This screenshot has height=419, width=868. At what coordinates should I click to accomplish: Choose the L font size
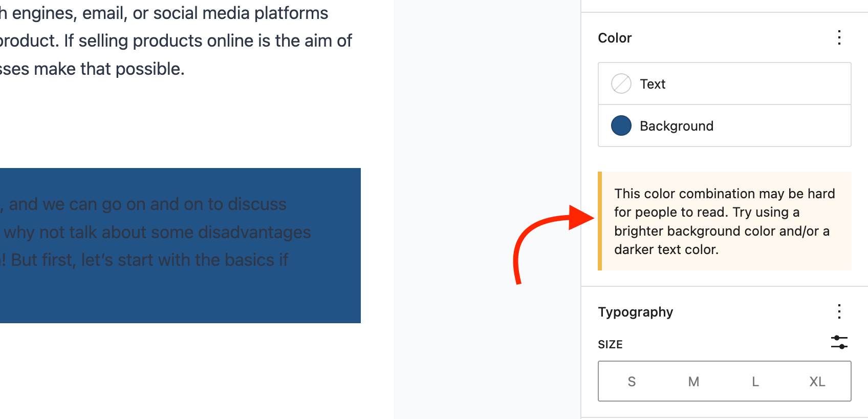(755, 382)
